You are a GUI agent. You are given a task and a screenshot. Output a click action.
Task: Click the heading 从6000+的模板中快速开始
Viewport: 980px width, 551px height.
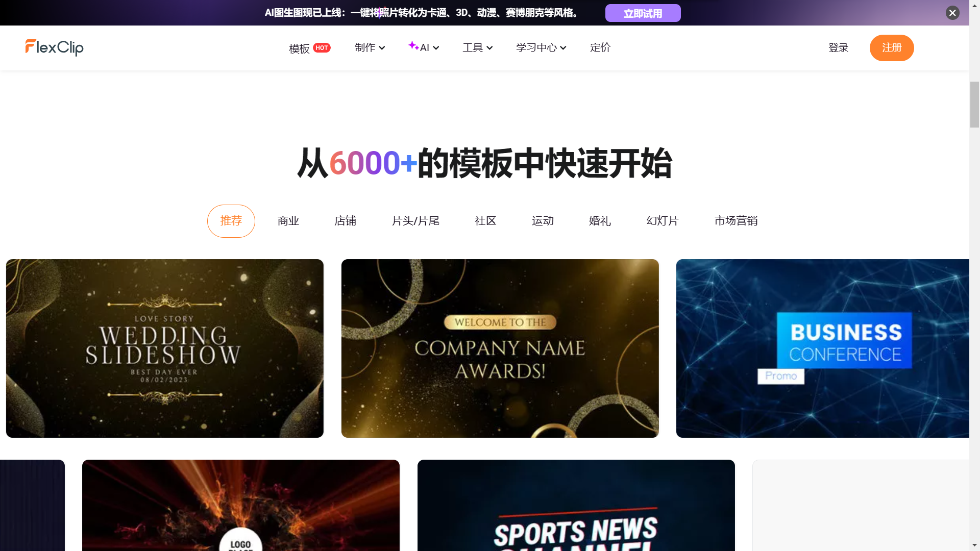pyautogui.click(x=484, y=163)
